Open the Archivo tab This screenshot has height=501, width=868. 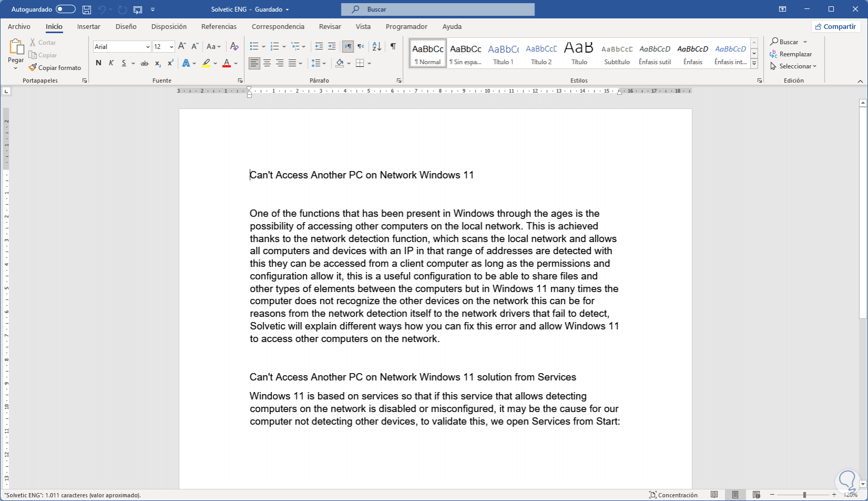click(x=19, y=26)
